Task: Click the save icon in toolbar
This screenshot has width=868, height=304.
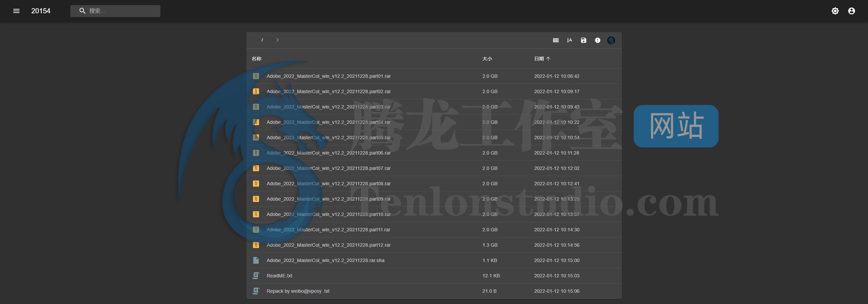Action: pyautogui.click(x=584, y=40)
